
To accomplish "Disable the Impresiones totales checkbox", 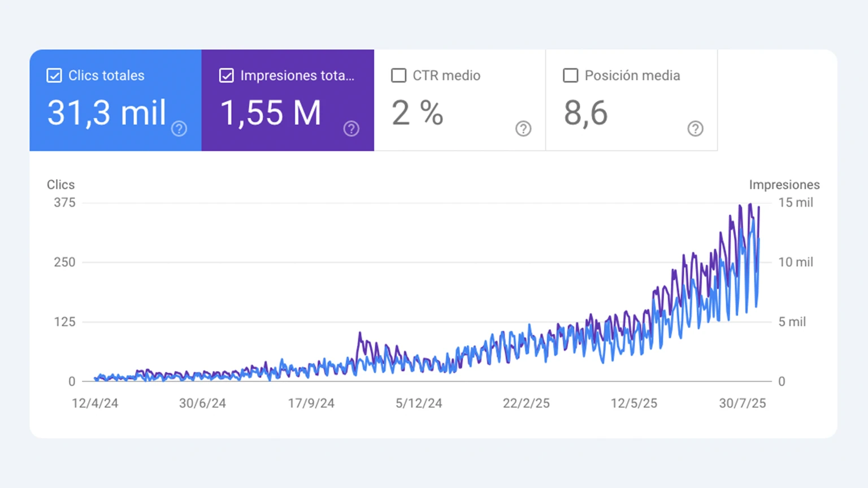I will click(x=227, y=76).
